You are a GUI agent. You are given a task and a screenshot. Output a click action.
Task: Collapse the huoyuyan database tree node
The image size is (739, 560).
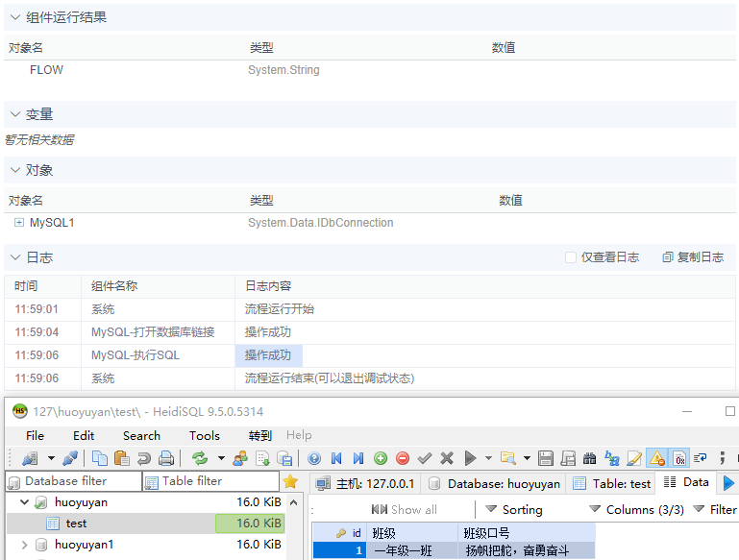pos(25,502)
